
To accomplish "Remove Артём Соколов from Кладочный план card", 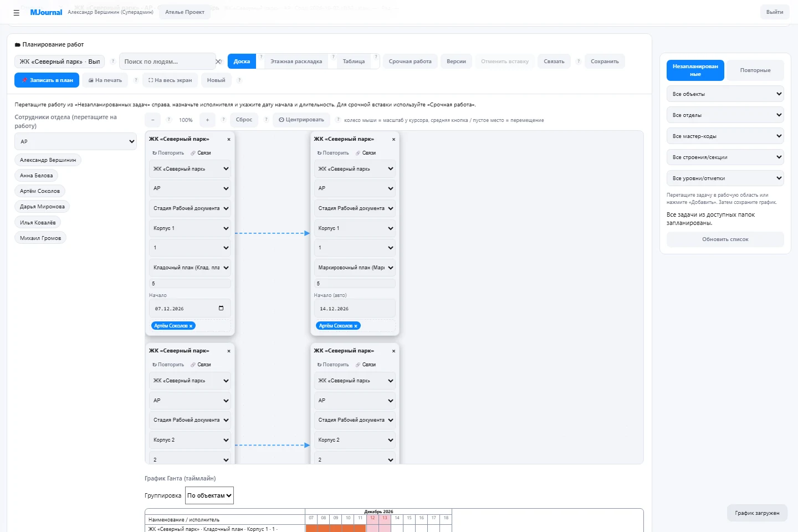I will (x=191, y=326).
